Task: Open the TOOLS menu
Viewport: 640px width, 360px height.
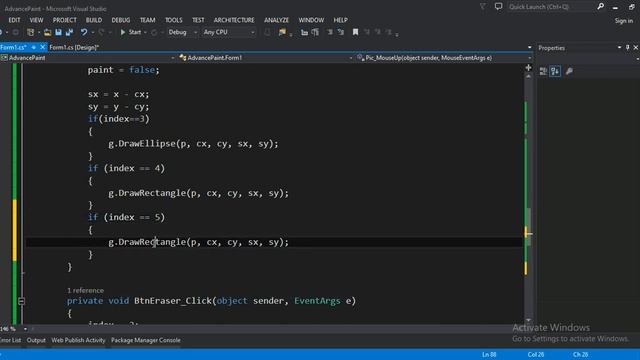Action: click(174, 20)
